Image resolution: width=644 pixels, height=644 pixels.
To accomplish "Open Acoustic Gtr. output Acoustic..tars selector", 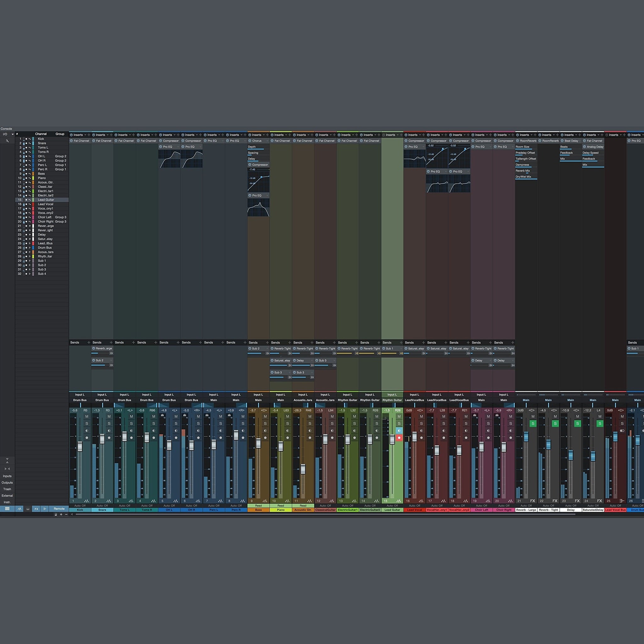I will click(303, 400).
